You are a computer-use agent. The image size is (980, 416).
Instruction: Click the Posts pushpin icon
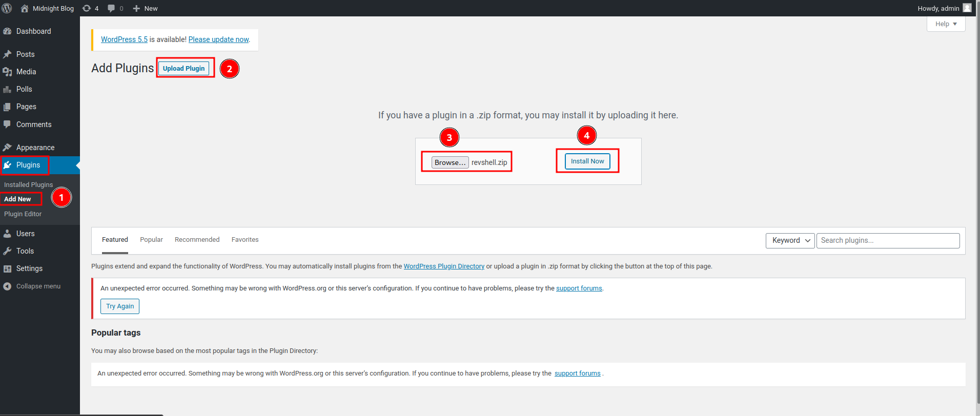coord(7,54)
